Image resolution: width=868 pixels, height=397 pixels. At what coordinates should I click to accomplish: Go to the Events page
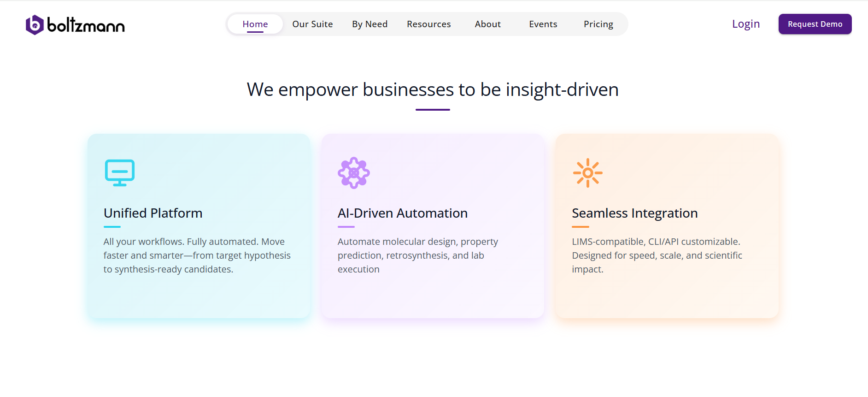pos(543,24)
